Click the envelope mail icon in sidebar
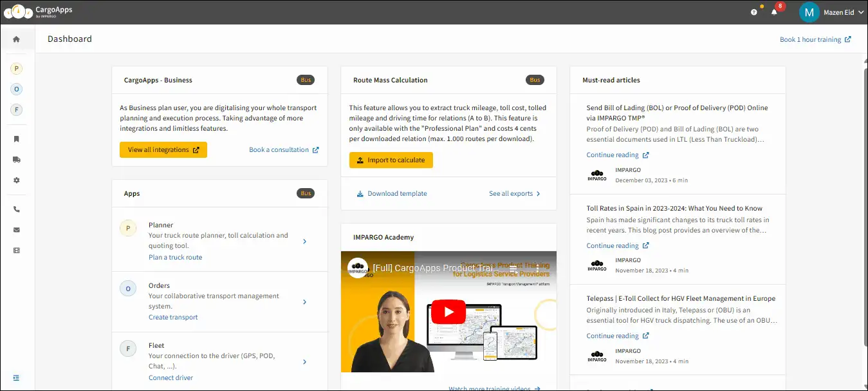This screenshot has width=868, height=391. (17, 230)
